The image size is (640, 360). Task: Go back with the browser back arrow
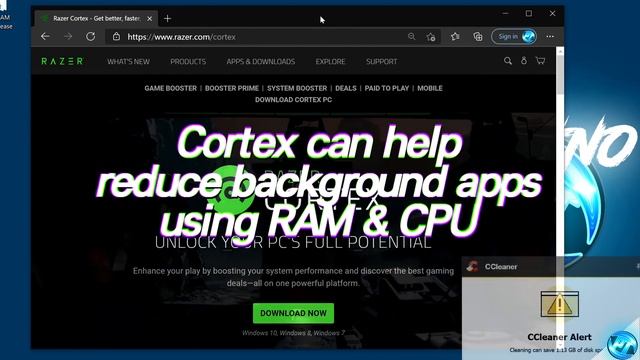pyautogui.click(x=45, y=36)
